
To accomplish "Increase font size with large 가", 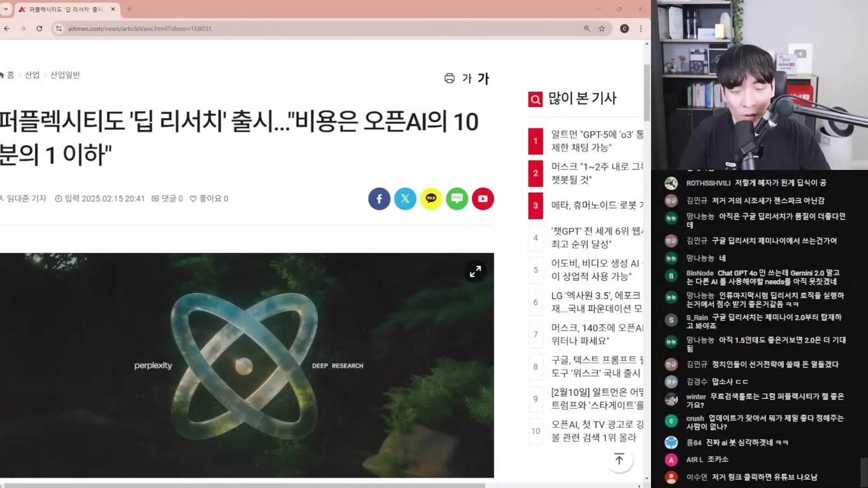I will [483, 79].
